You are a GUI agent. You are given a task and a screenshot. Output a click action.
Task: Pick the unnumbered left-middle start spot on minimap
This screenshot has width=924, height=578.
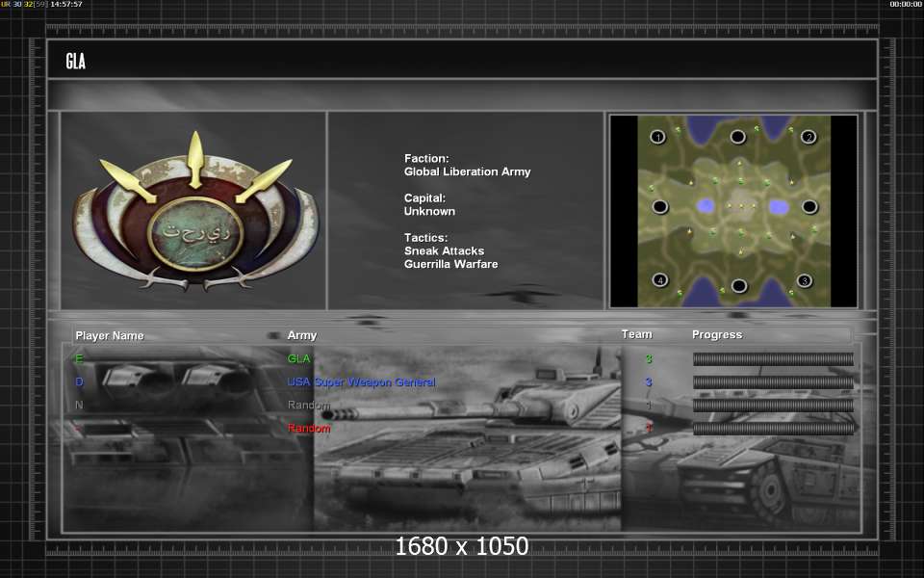(x=659, y=206)
